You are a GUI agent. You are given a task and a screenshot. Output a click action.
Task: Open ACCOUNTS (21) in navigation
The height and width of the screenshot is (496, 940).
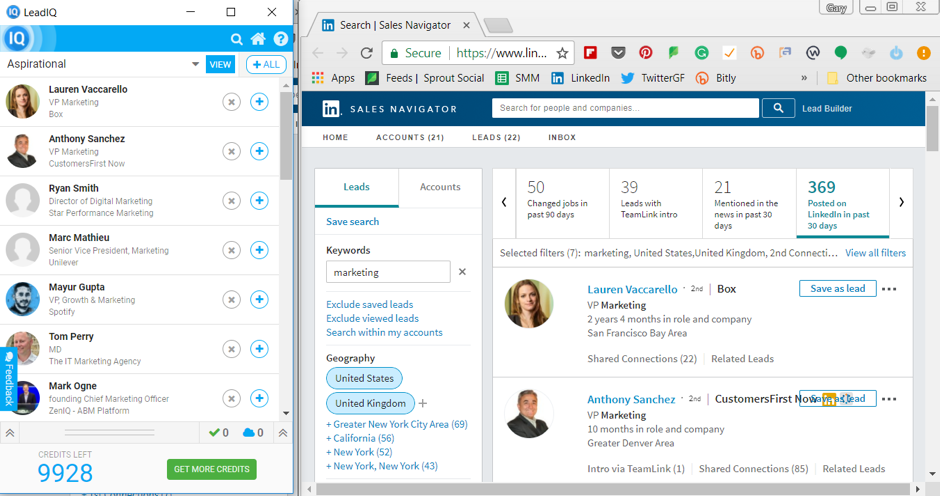point(410,137)
